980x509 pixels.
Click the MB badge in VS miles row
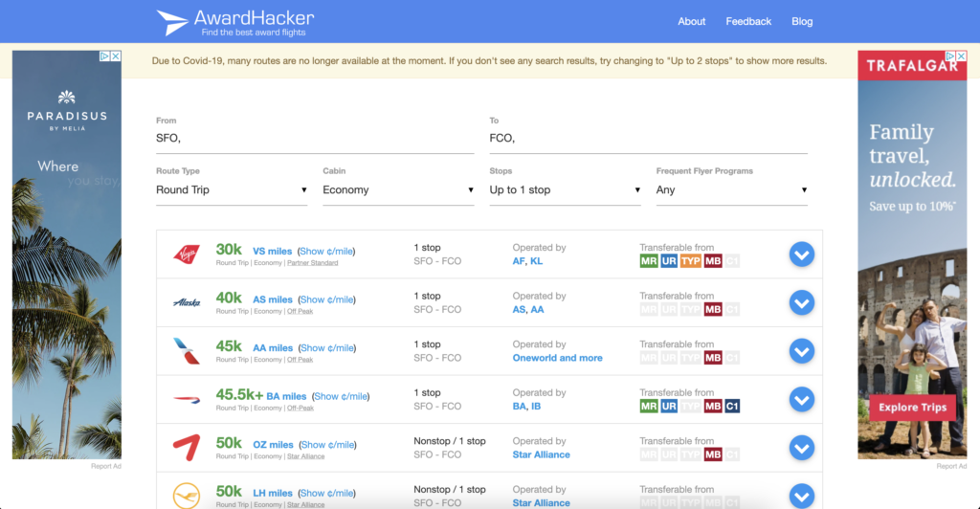[x=712, y=261]
